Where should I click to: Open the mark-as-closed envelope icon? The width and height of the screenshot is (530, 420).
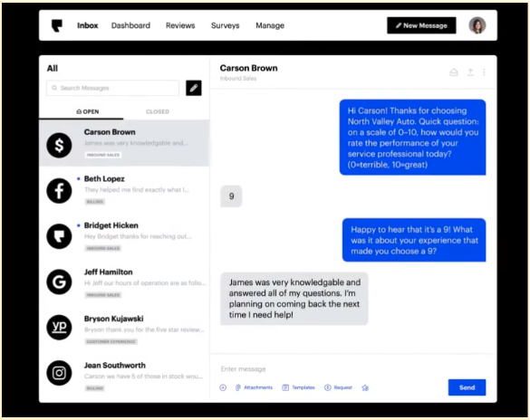454,72
